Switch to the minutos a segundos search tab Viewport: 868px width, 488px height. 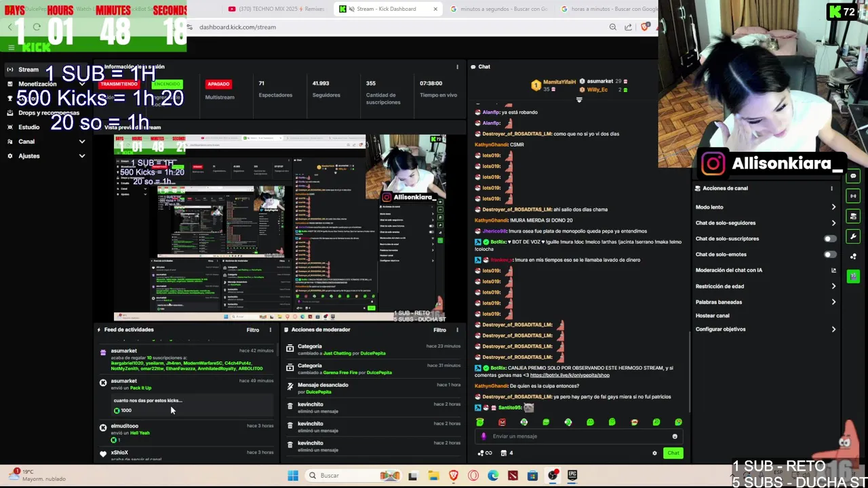498,9
